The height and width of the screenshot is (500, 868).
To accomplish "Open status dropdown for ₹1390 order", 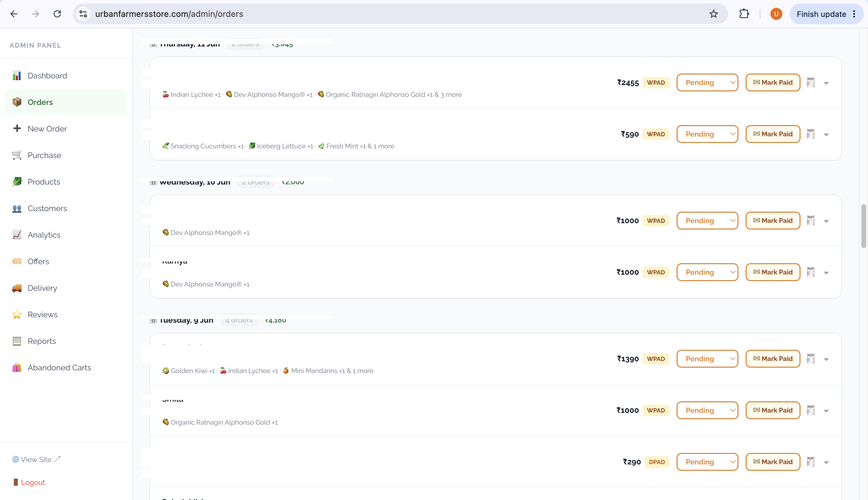I will (x=707, y=359).
